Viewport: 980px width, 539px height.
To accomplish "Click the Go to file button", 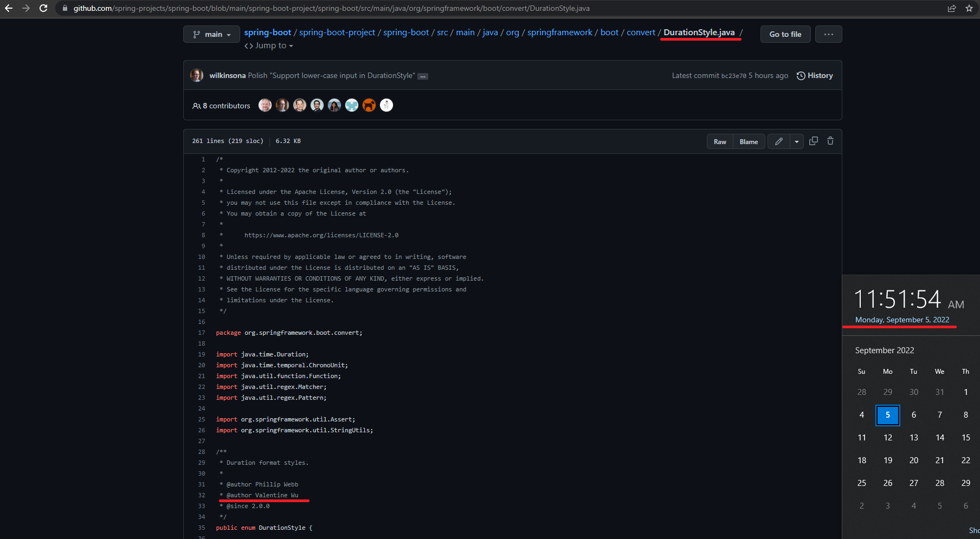I will point(785,34).
